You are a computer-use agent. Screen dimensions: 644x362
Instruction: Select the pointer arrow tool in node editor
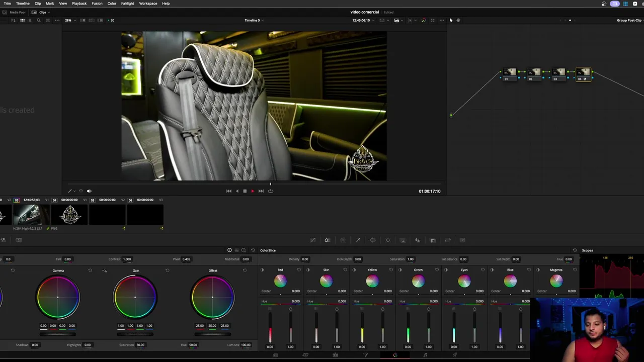(451, 20)
